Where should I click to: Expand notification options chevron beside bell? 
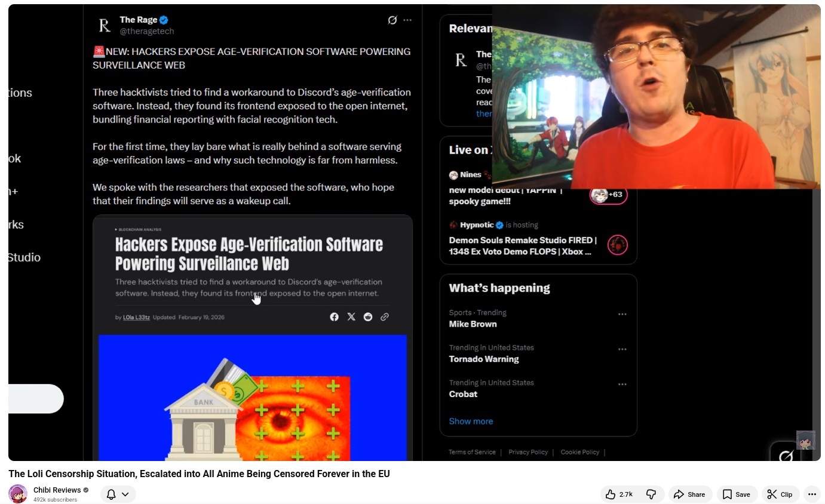click(x=125, y=494)
